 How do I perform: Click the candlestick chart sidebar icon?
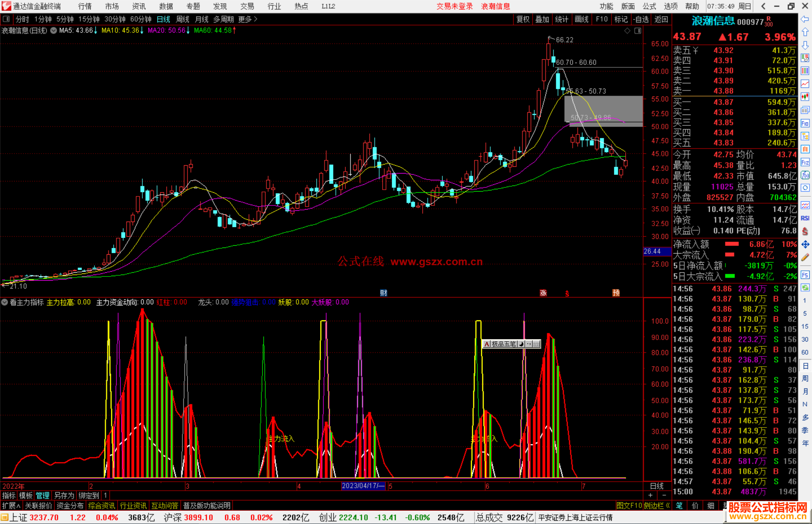pyautogui.click(x=805, y=97)
